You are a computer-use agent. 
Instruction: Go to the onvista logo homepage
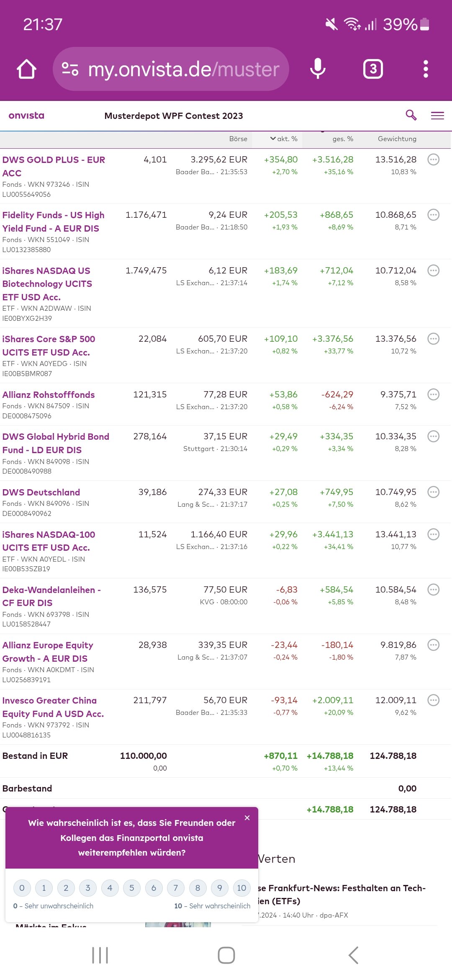(26, 116)
